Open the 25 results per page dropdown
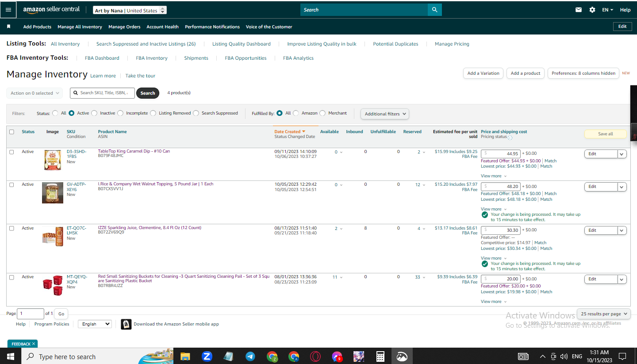Viewport: 637px width, 364px height. pos(604,314)
